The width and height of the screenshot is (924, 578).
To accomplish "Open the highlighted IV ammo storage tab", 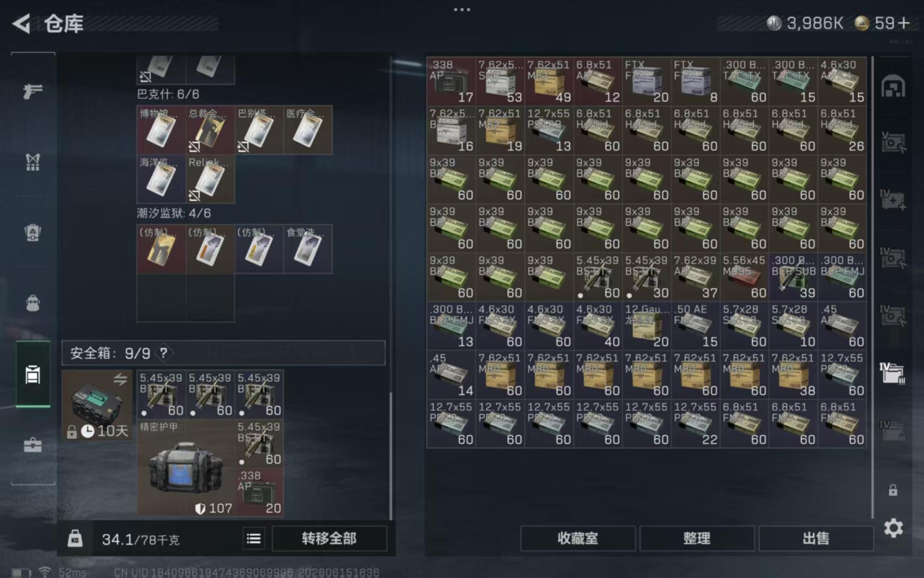I will [x=892, y=372].
